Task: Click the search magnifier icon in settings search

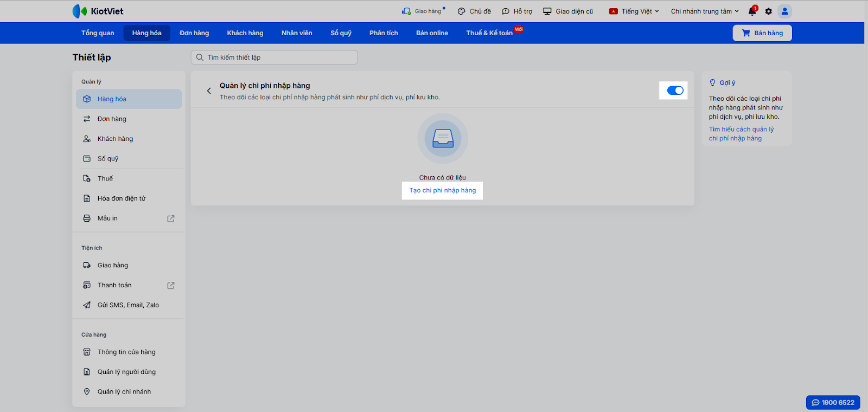Action: pyautogui.click(x=200, y=57)
